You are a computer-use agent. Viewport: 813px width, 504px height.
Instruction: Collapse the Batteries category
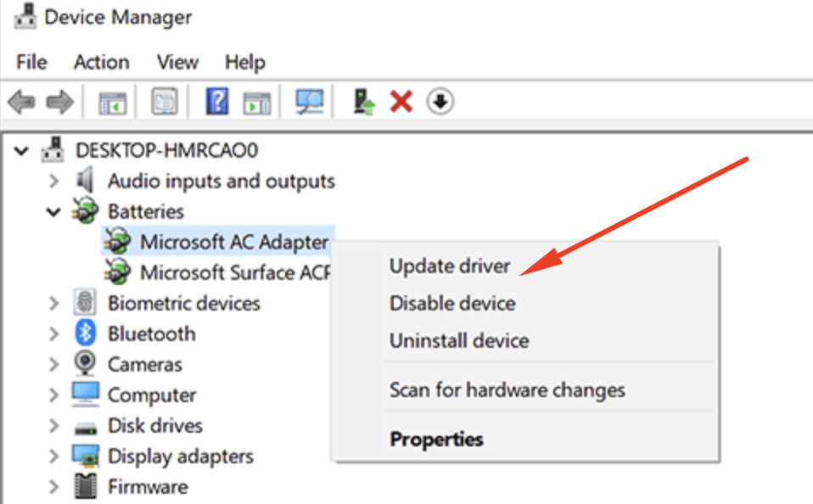tap(54, 211)
